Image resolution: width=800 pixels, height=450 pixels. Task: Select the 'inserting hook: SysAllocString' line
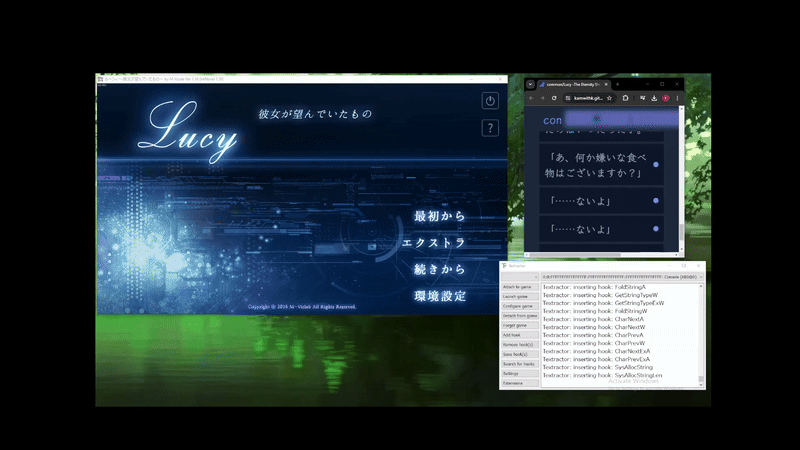tap(597, 367)
